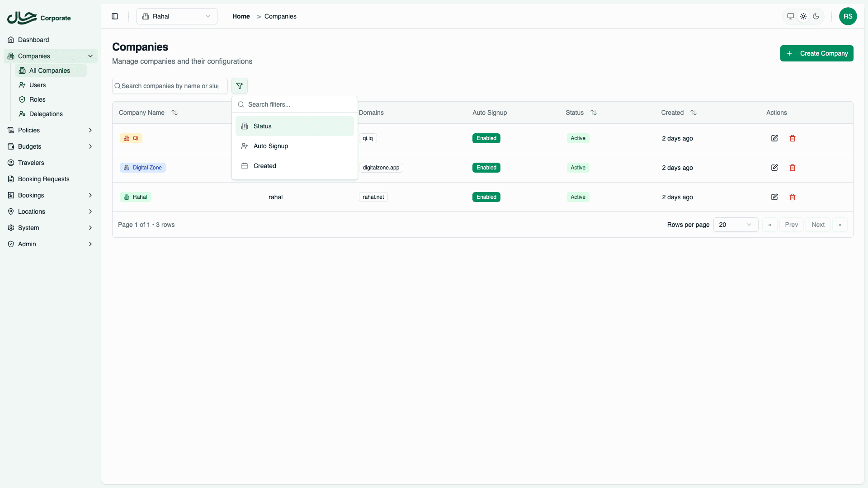868x488 pixels.
Task: Select the Travelers sidebar item
Action: 31,163
